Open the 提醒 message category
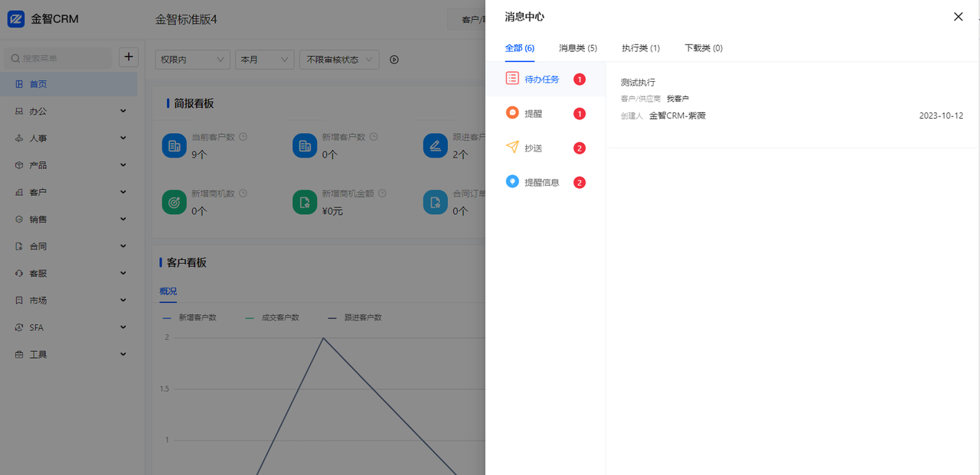Screen dimensions: 980x475 (545, 113)
